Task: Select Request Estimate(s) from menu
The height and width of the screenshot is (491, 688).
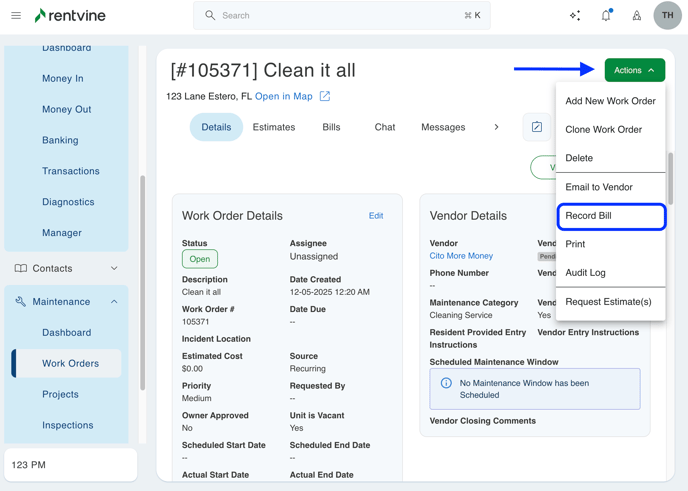Action: (608, 302)
